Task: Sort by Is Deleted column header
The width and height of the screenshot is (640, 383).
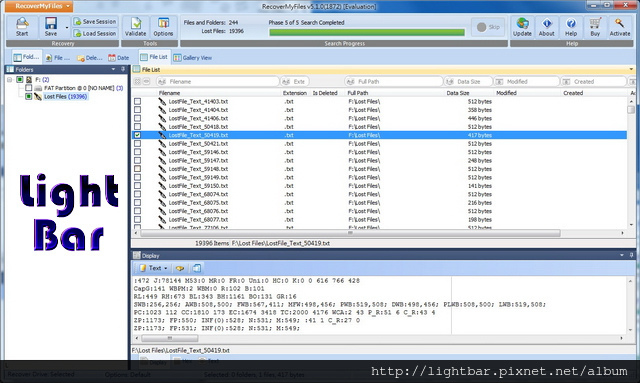Action: [325, 93]
